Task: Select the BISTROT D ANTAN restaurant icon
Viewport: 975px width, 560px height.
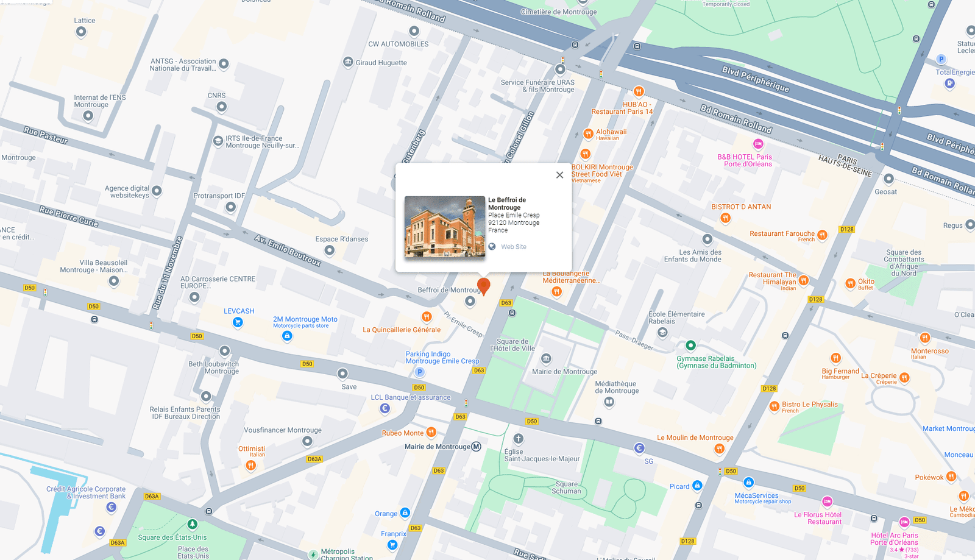Action: pos(725,218)
